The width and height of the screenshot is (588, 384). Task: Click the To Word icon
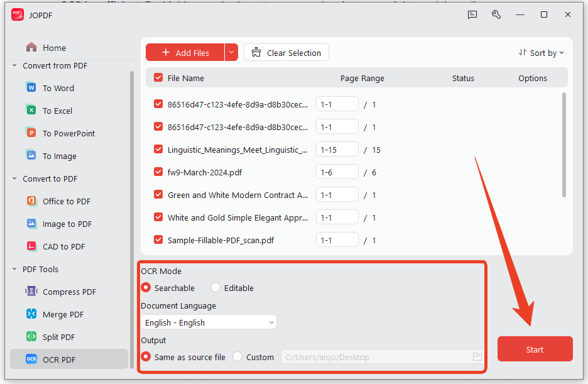(x=31, y=87)
